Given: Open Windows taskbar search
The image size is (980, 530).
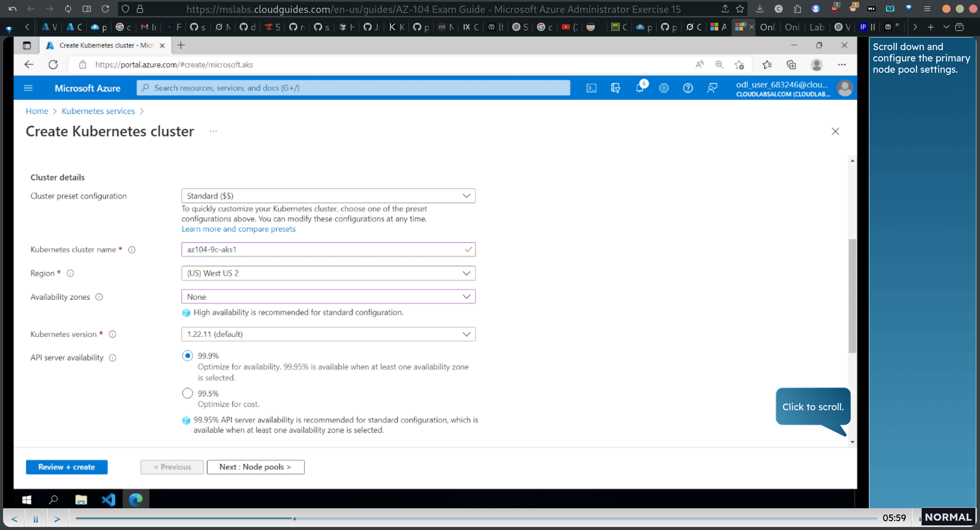Looking at the screenshot, I should [x=53, y=500].
